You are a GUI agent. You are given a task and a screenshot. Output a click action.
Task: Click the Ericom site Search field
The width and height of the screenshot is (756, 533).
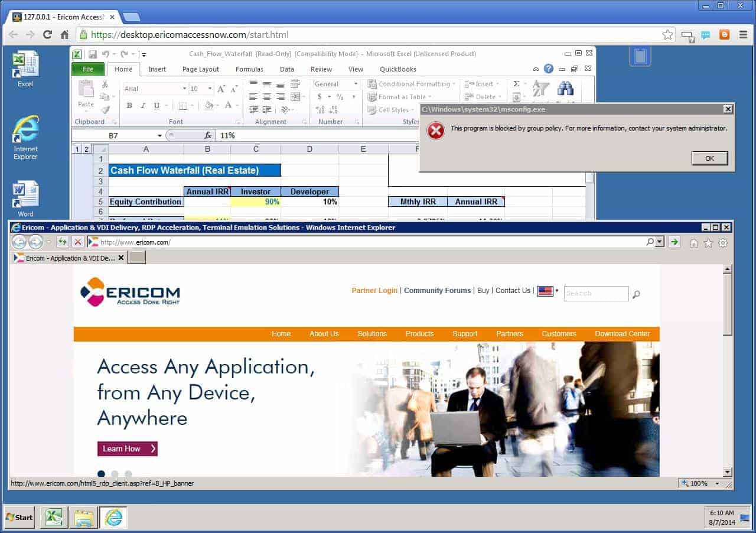click(596, 293)
